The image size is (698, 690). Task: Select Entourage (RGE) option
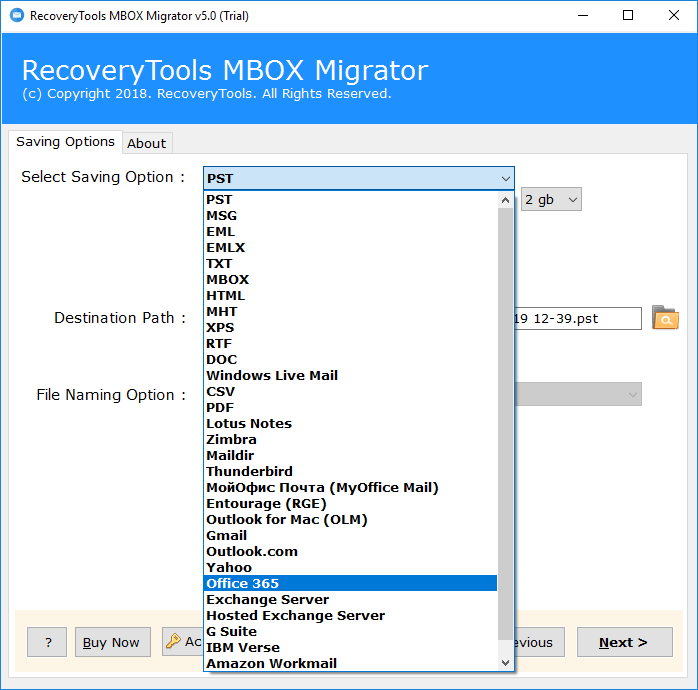(x=350, y=504)
